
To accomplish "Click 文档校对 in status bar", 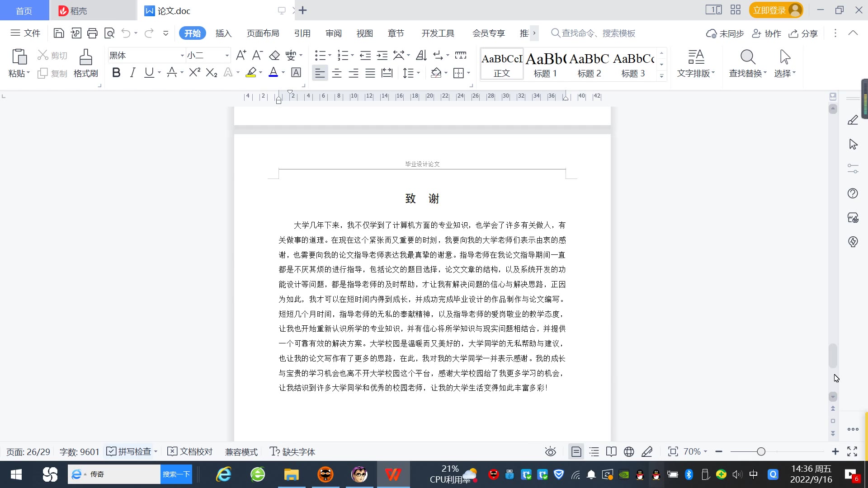I will coord(190,451).
